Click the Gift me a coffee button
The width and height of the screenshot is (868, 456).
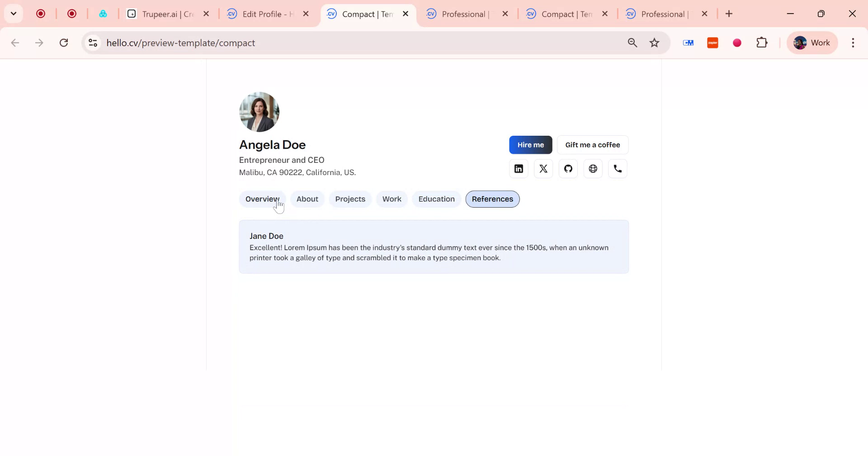tap(593, 145)
